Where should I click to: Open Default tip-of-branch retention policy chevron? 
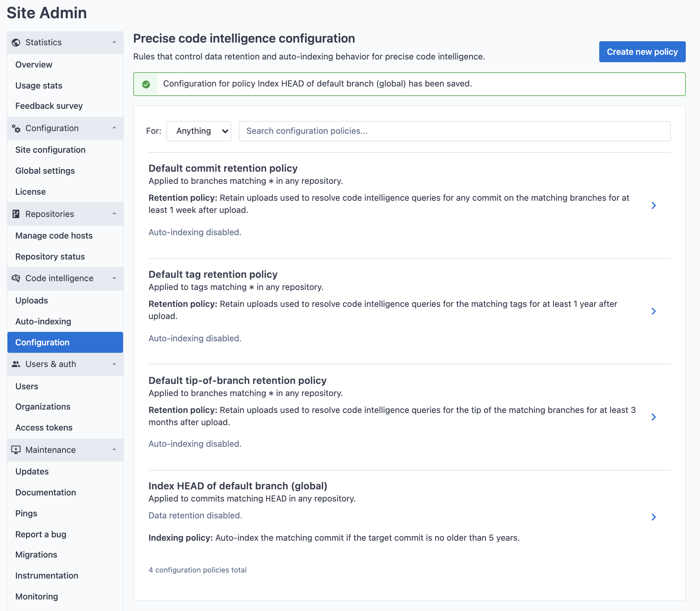pyautogui.click(x=654, y=417)
